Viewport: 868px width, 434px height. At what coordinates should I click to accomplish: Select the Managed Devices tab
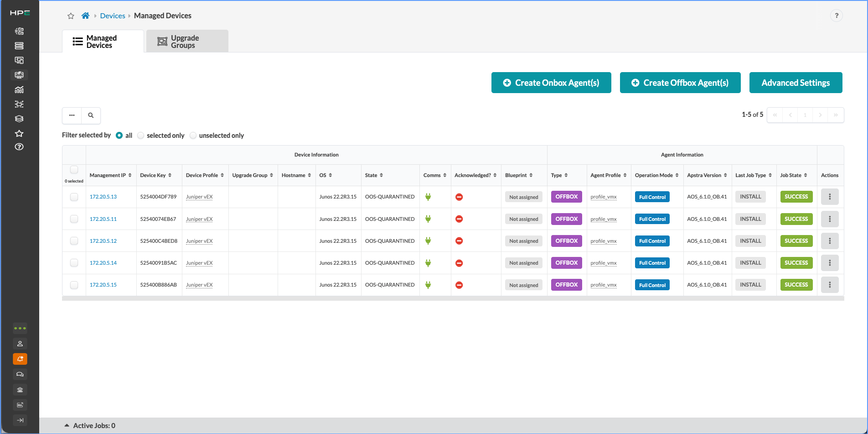[x=103, y=42]
